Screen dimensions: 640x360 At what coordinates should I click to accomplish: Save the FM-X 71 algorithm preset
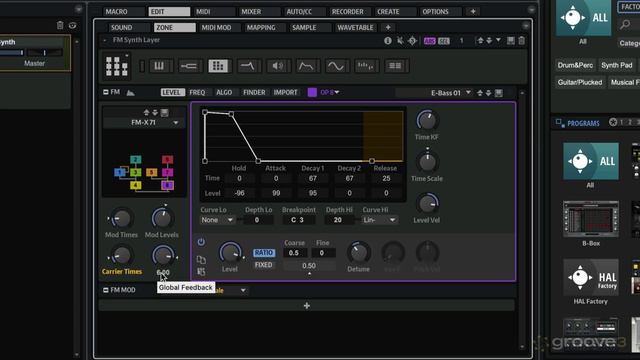pyautogui.click(x=164, y=113)
